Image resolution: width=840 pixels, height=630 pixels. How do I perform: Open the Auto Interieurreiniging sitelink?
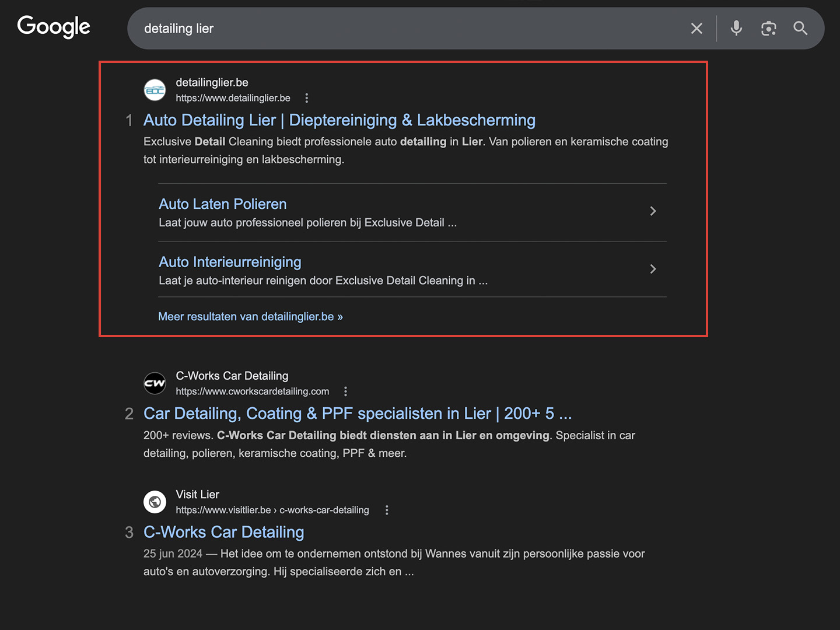[x=230, y=262]
